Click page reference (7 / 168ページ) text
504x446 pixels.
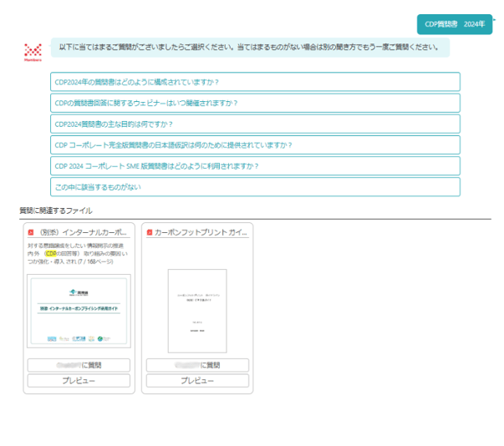95,261
